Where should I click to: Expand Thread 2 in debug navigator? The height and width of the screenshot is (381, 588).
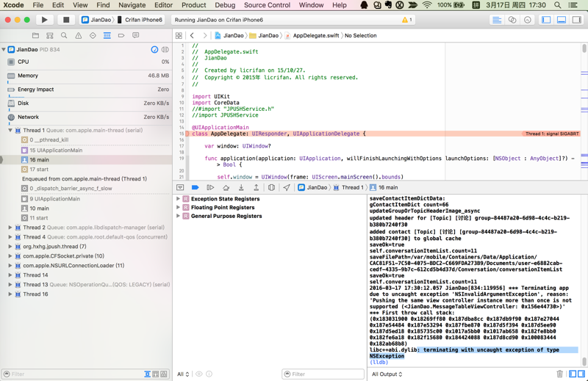[x=10, y=228]
